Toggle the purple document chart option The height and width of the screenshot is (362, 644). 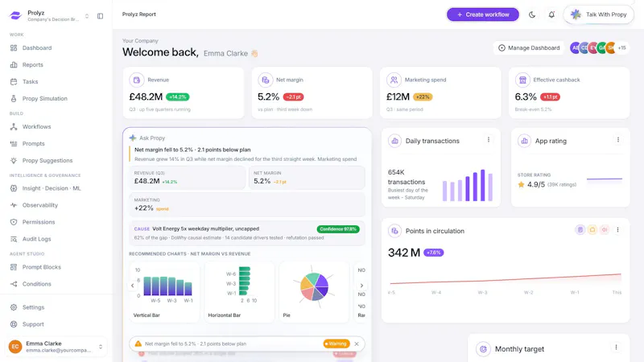pos(580,230)
